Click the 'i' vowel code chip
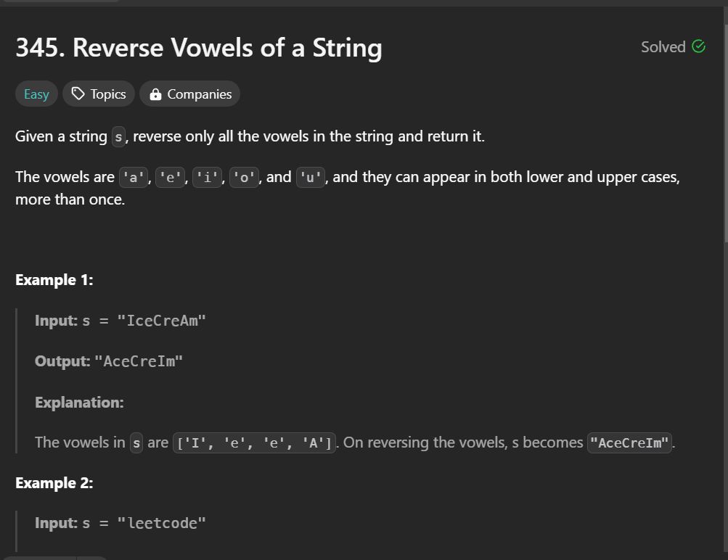728x560 pixels. pyautogui.click(x=207, y=177)
